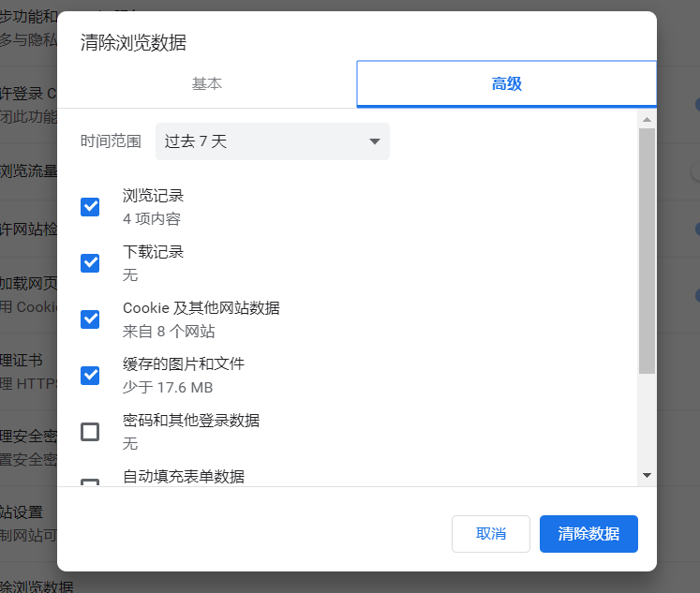This screenshot has height=593, width=700.
Task: Click the 清除数据 button
Action: tap(588, 534)
